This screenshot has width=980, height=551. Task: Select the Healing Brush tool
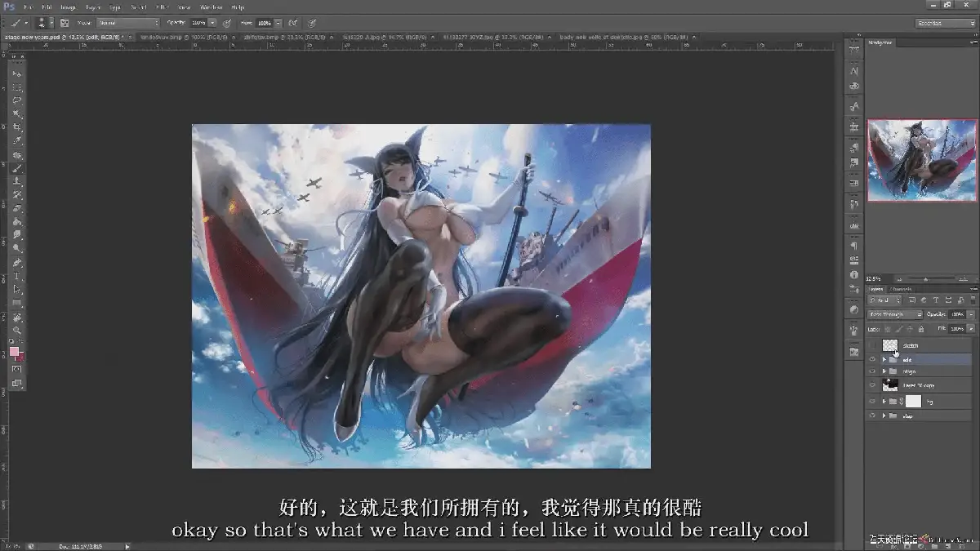tap(17, 154)
